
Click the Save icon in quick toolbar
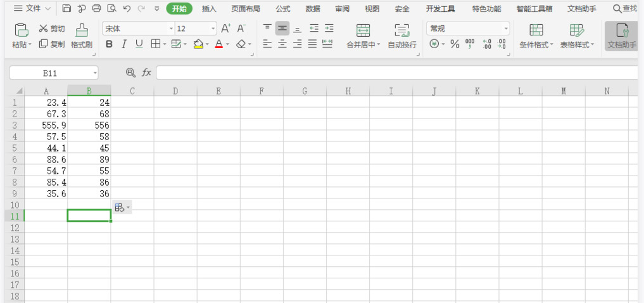[66, 8]
